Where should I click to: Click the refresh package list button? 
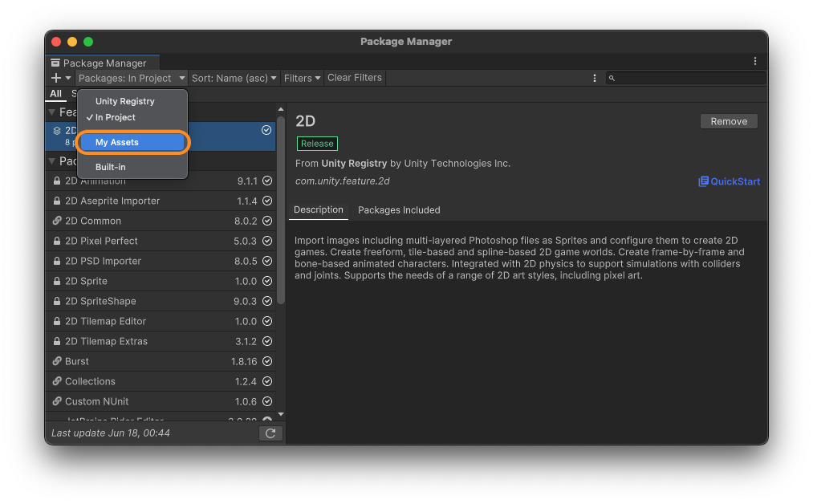pos(270,433)
